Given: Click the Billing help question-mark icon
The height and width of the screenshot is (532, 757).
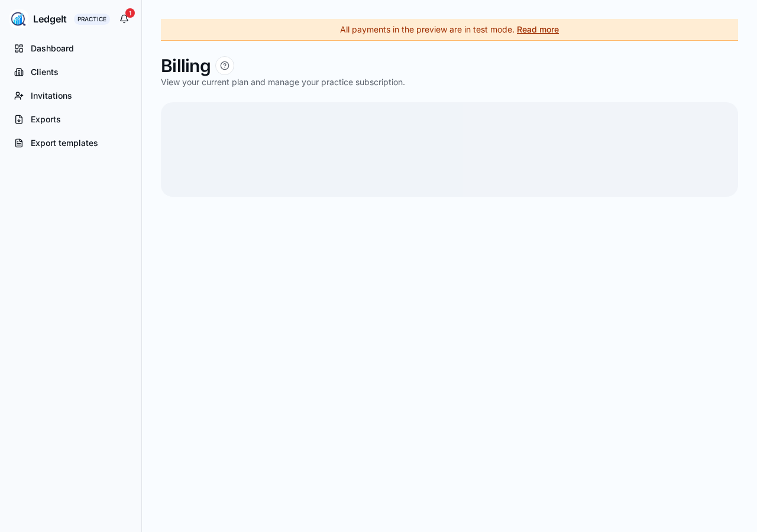Looking at the screenshot, I should click(x=225, y=66).
